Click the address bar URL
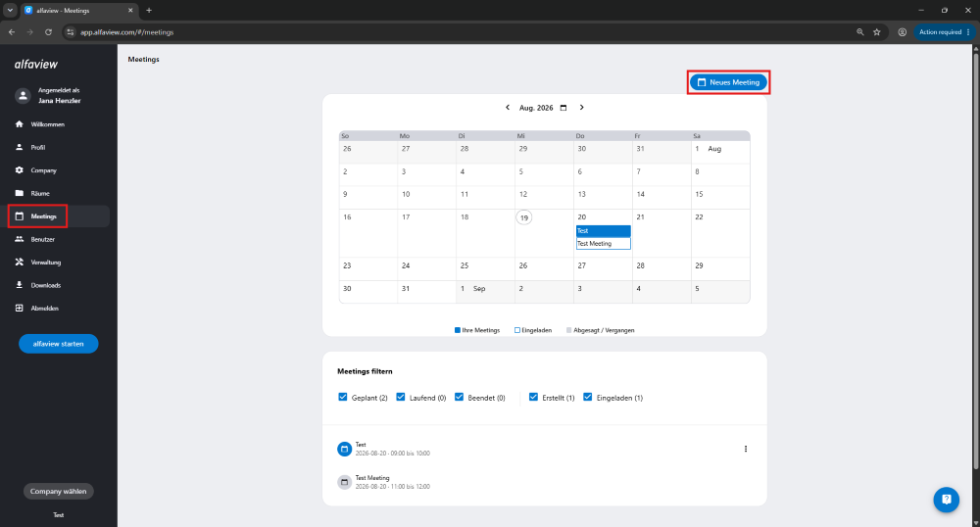 tap(126, 32)
